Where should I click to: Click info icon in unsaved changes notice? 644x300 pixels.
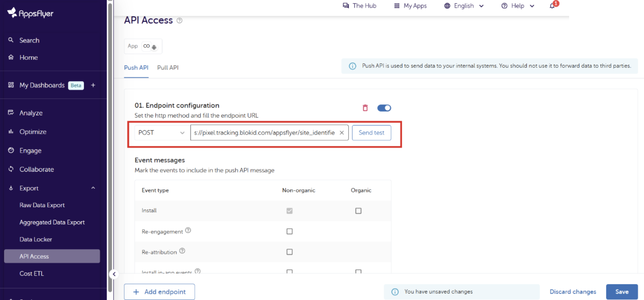point(395,292)
